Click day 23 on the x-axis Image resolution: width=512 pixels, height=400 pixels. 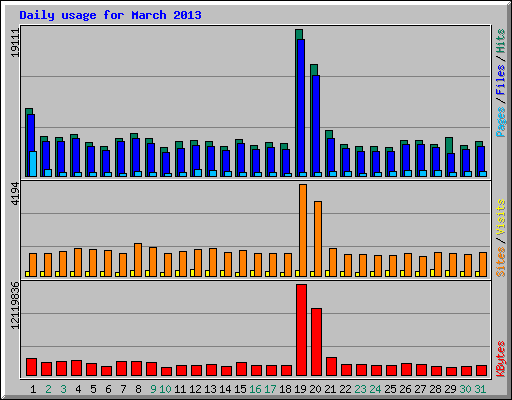(360, 389)
